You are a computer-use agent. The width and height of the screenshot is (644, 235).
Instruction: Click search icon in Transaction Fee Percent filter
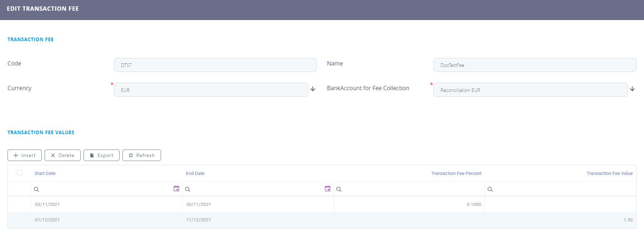[339, 189]
